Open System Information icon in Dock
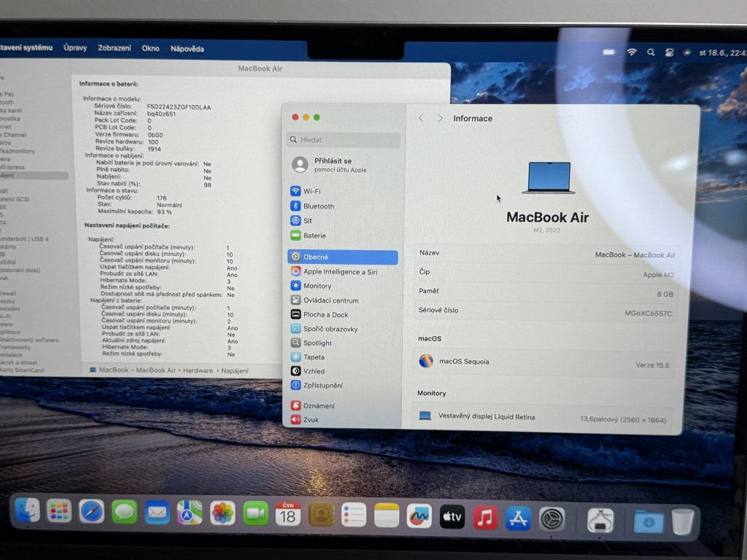Image resolution: width=747 pixels, height=560 pixels. (600, 520)
